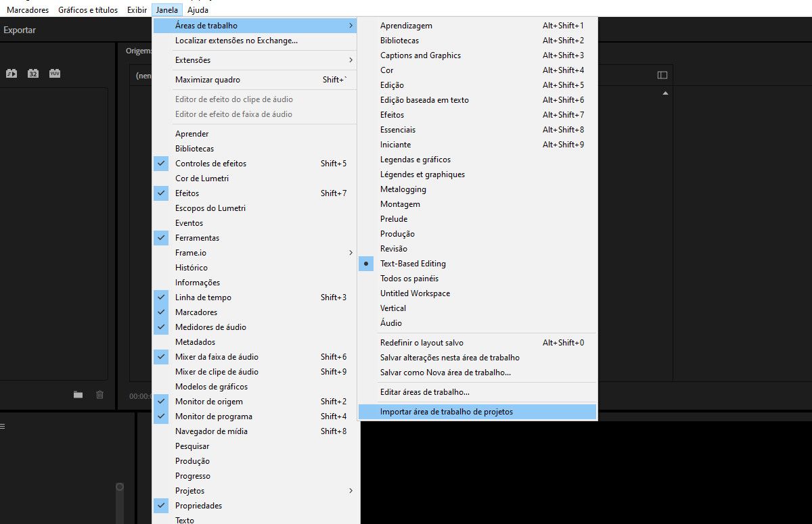This screenshot has width=812, height=524.
Task: Select the Prelude workspace
Action: click(478, 219)
